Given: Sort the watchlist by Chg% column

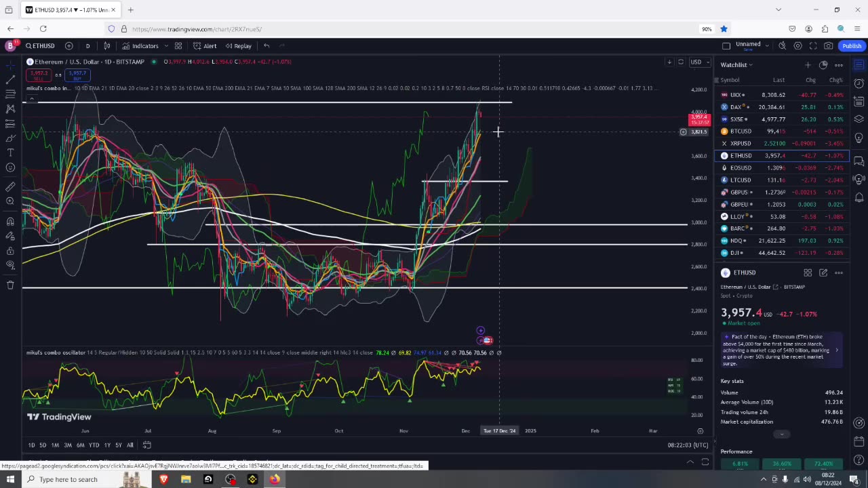Looking at the screenshot, I should coord(835,80).
